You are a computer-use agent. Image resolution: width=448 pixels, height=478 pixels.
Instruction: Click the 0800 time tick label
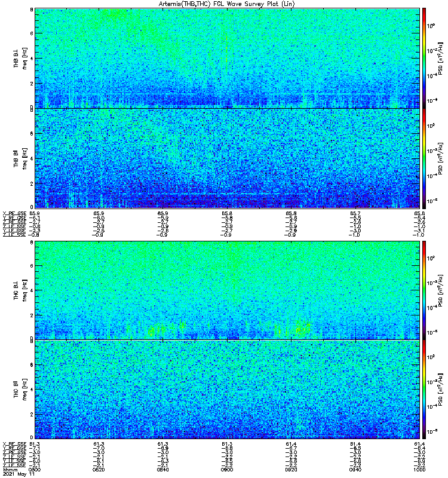tap(35, 470)
